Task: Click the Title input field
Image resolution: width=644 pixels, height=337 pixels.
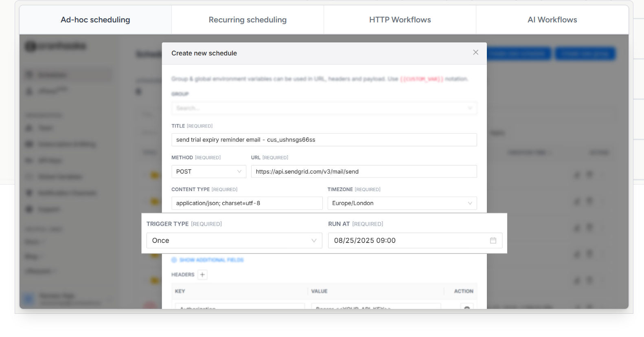Action: pos(324,140)
